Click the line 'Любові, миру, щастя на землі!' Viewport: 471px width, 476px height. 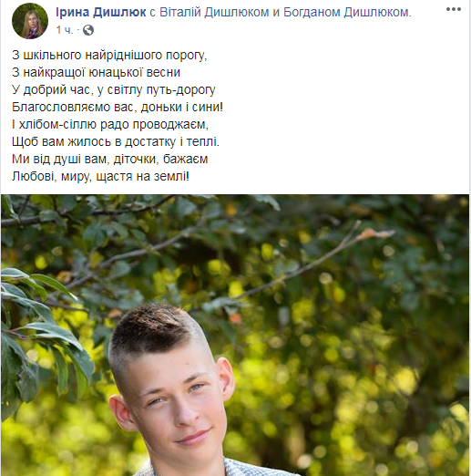pos(100,176)
